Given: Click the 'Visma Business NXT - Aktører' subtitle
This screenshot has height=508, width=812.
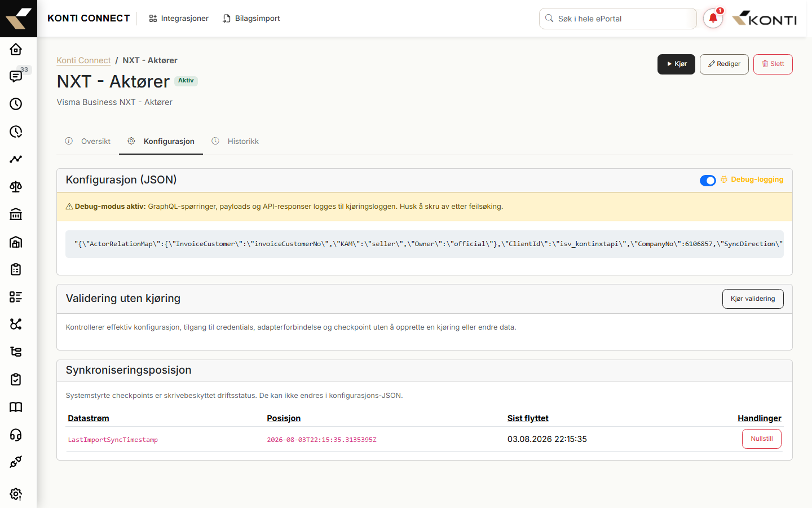Looking at the screenshot, I should click(x=114, y=102).
